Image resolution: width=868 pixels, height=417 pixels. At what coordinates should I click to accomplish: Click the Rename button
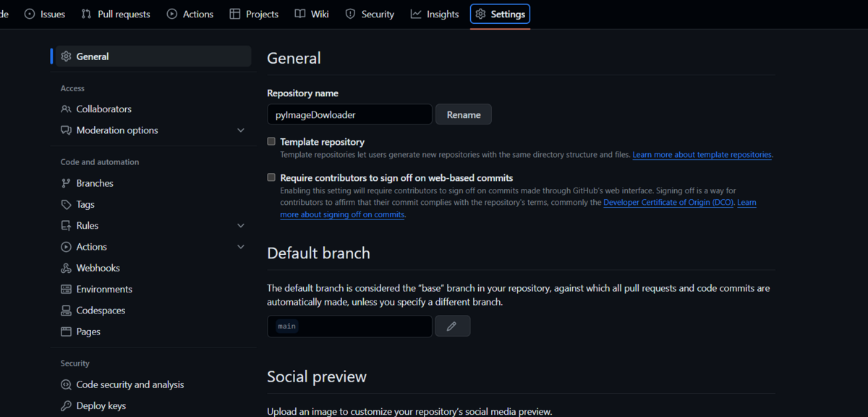pos(463,114)
